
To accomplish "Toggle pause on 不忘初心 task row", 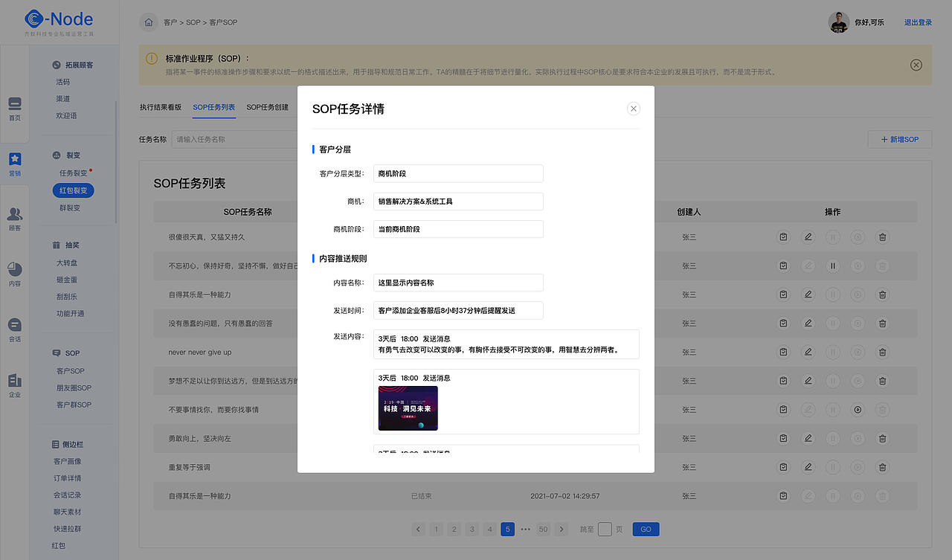I will (x=832, y=265).
